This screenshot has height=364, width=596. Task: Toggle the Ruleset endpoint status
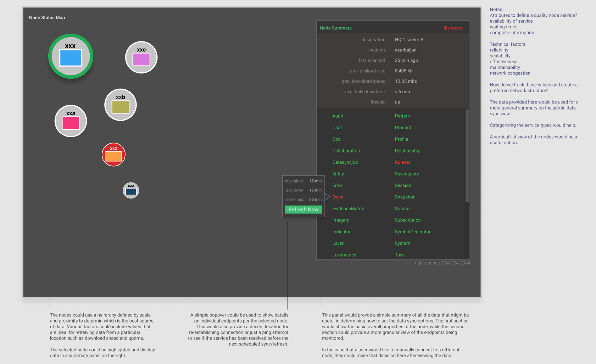(402, 162)
